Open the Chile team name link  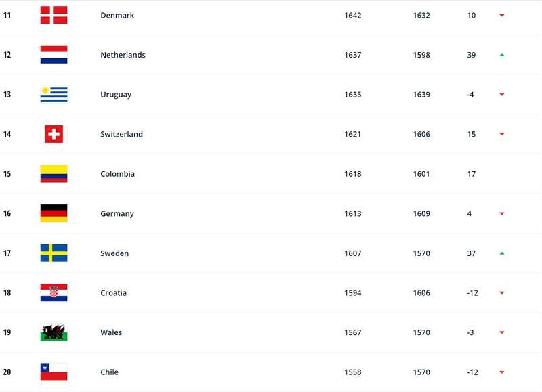click(x=109, y=372)
